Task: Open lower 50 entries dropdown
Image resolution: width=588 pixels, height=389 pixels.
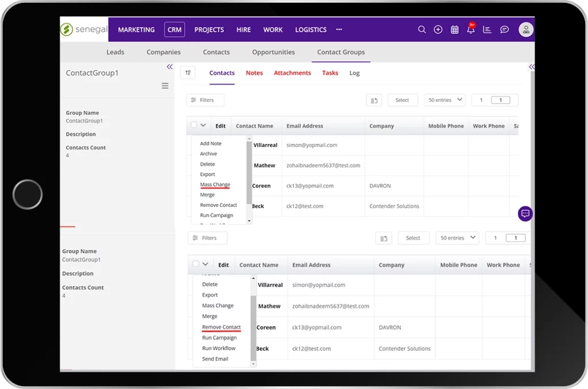Action: [x=457, y=238]
